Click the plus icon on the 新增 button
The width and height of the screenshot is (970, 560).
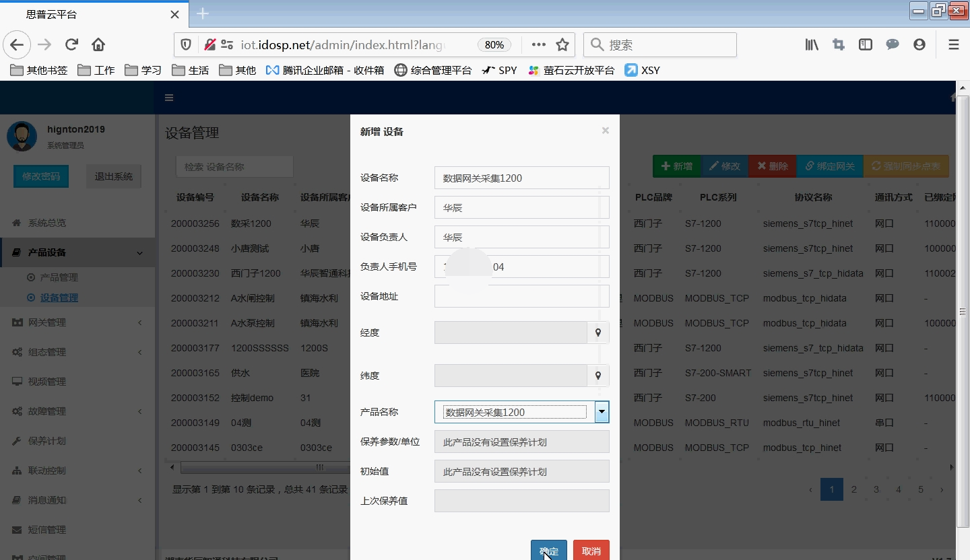click(665, 166)
